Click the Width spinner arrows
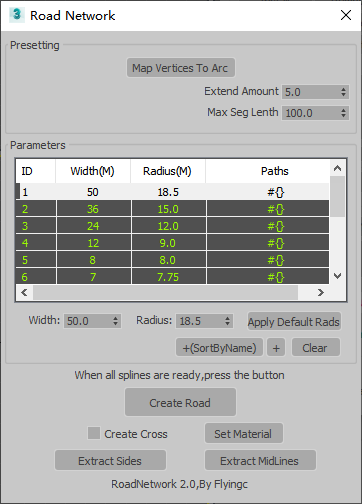Viewport: 362px width, 504px height. (115, 321)
